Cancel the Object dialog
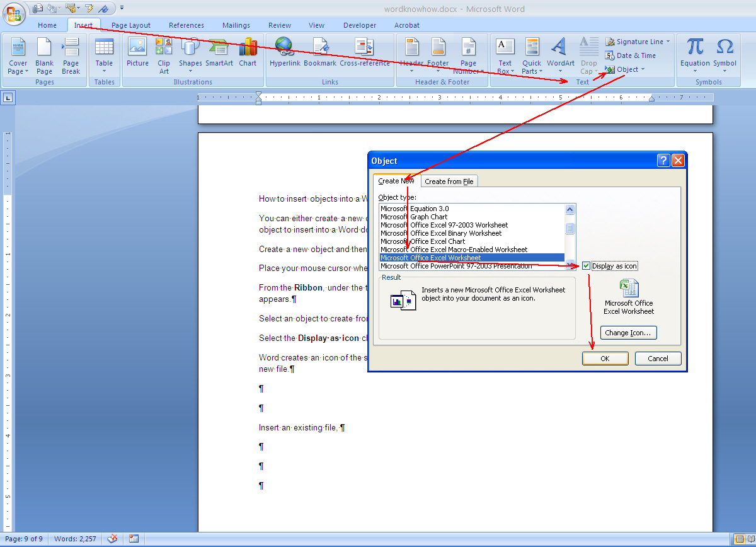756x547 pixels. pos(658,359)
